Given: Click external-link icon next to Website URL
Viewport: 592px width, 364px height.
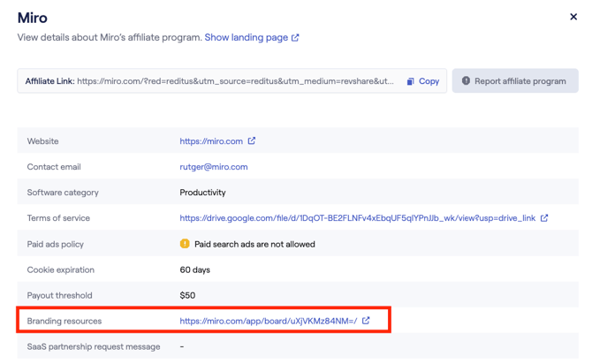Looking at the screenshot, I should (x=252, y=141).
